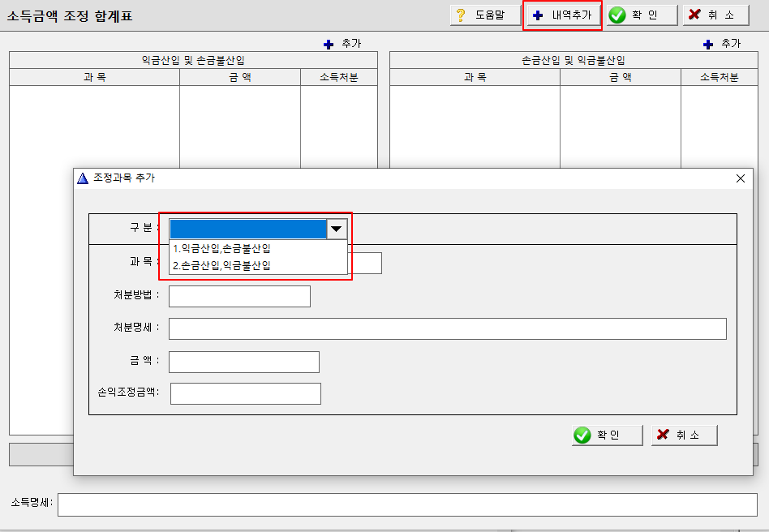Image resolution: width=769 pixels, height=532 pixels.
Task: Confirm the 조정과목 추가 dialog with 확인
Action: pyautogui.click(x=607, y=435)
